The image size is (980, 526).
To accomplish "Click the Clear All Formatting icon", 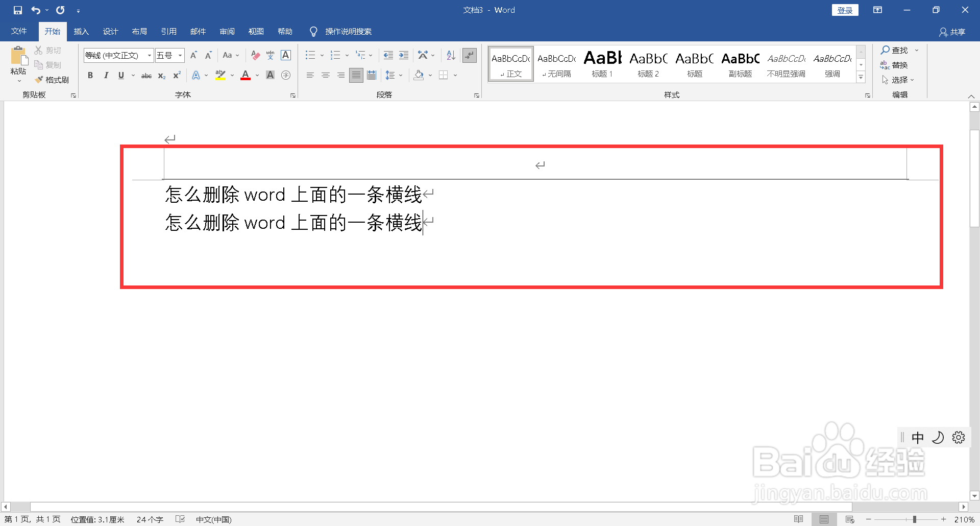I will click(x=255, y=55).
